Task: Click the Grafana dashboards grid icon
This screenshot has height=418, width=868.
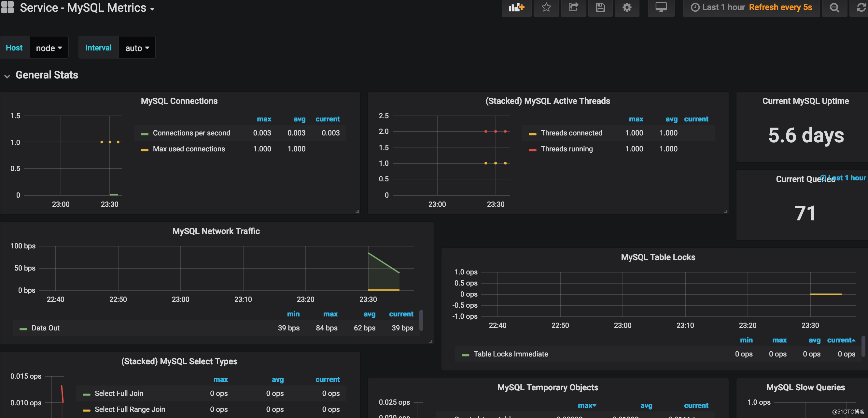Action: (x=7, y=7)
